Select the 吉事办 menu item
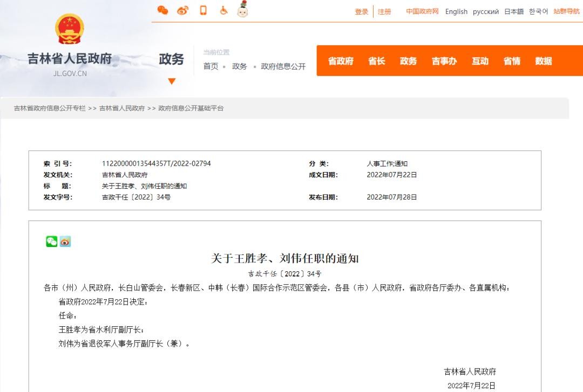Viewport: 583px width, 392px height. (x=444, y=61)
